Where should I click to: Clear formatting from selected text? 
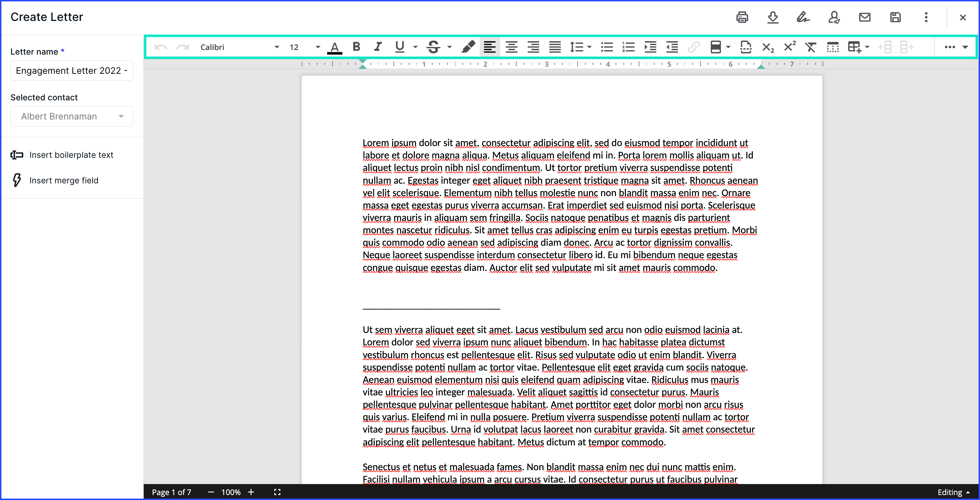pyautogui.click(x=811, y=47)
